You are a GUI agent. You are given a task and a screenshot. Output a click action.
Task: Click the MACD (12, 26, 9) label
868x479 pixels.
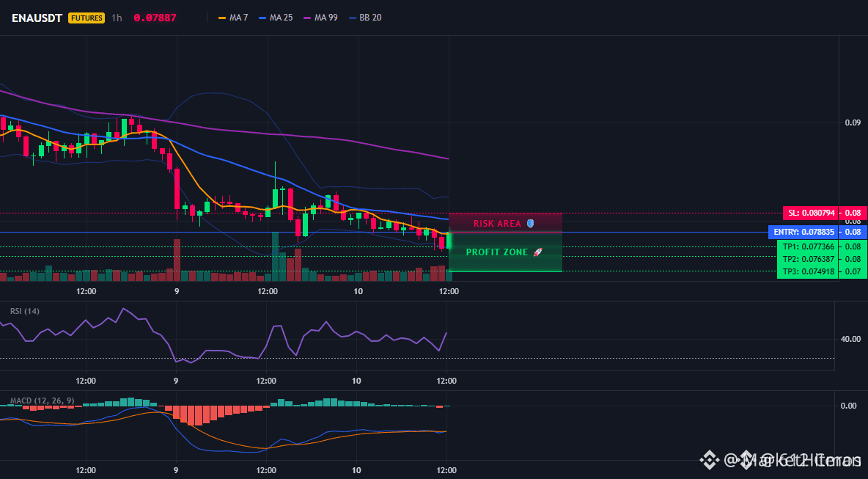coord(42,401)
